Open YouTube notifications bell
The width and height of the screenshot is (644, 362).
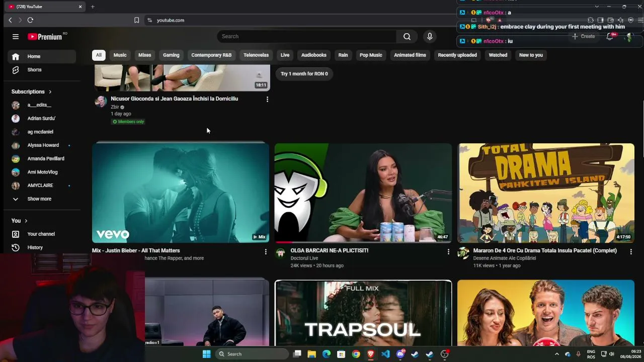pos(610,36)
